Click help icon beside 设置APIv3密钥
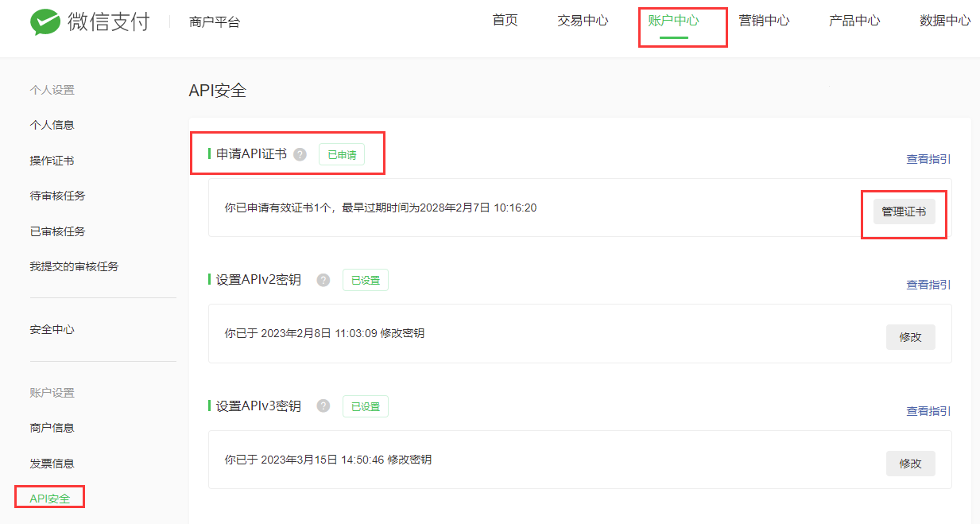 pyautogui.click(x=323, y=406)
